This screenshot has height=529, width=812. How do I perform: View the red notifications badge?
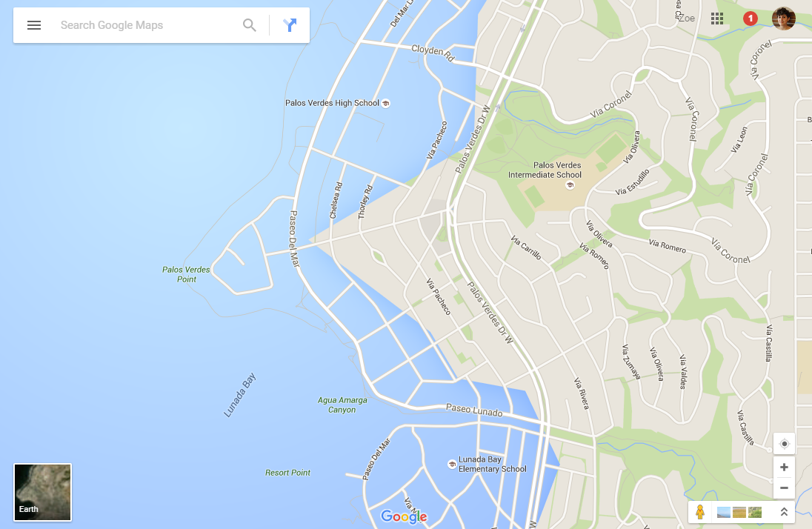click(x=750, y=19)
